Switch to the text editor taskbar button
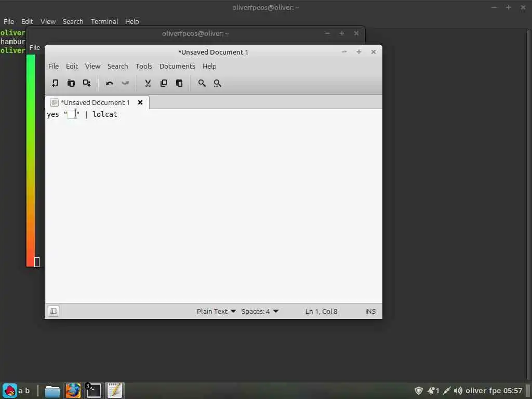The width and height of the screenshot is (532, 399). tap(115, 391)
